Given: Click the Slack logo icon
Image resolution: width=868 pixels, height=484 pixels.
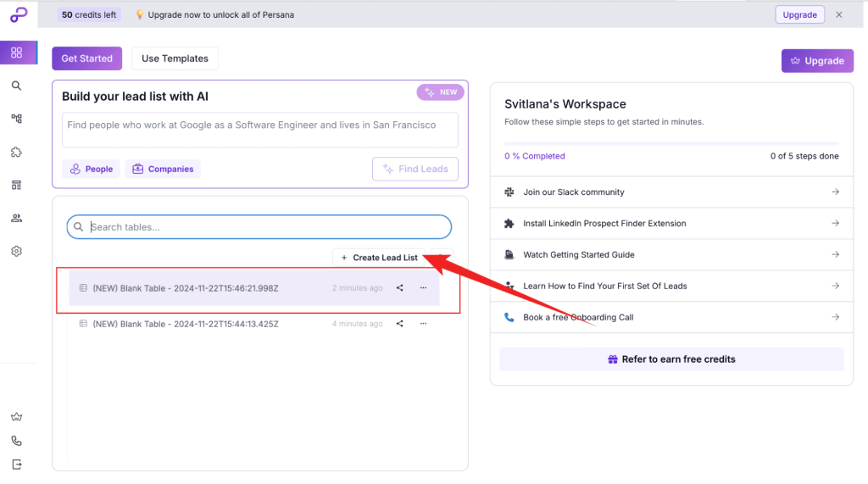Looking at the screenshot, I should 509,192.
